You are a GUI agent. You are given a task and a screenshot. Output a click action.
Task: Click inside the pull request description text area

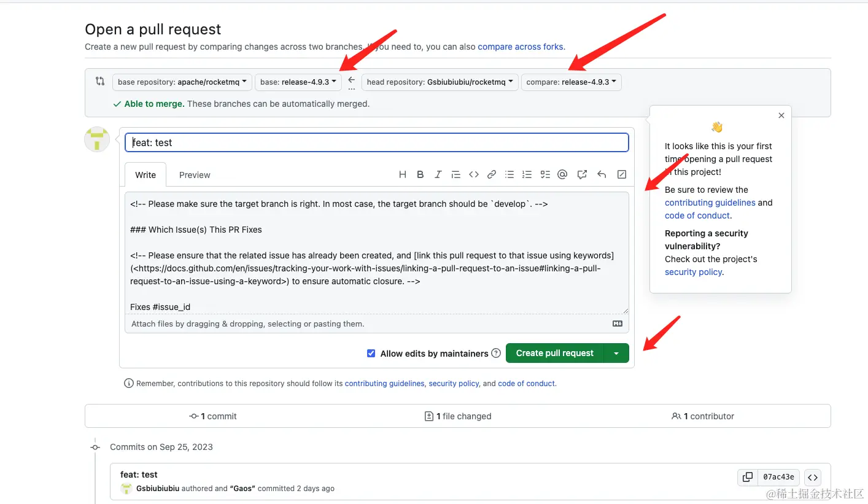(x=377, y=253)
